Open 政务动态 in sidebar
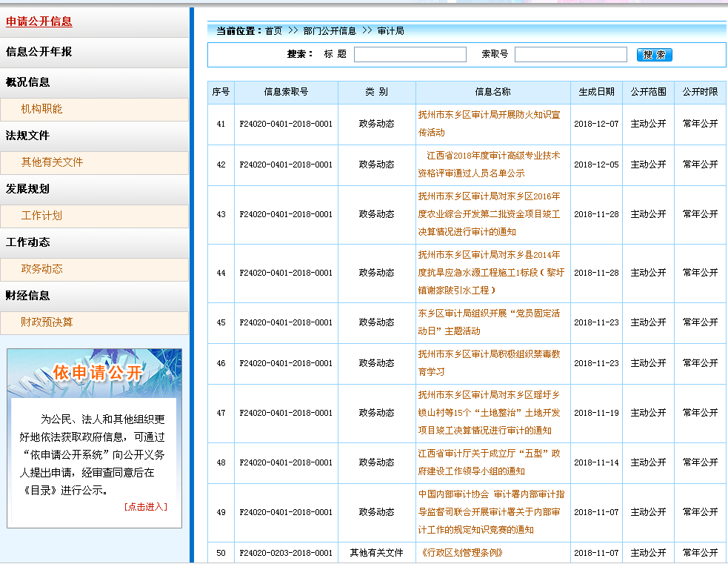 (42, 269)
